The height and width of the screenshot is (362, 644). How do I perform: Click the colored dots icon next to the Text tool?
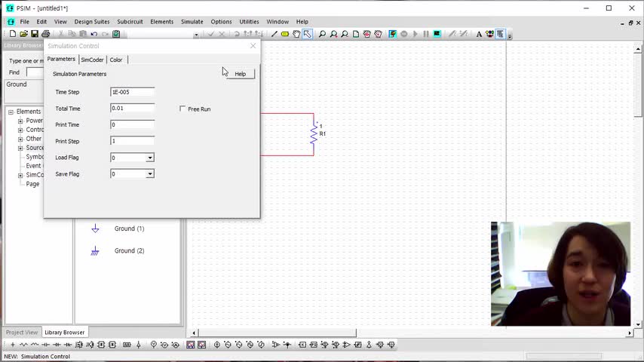tap(489, 34)
